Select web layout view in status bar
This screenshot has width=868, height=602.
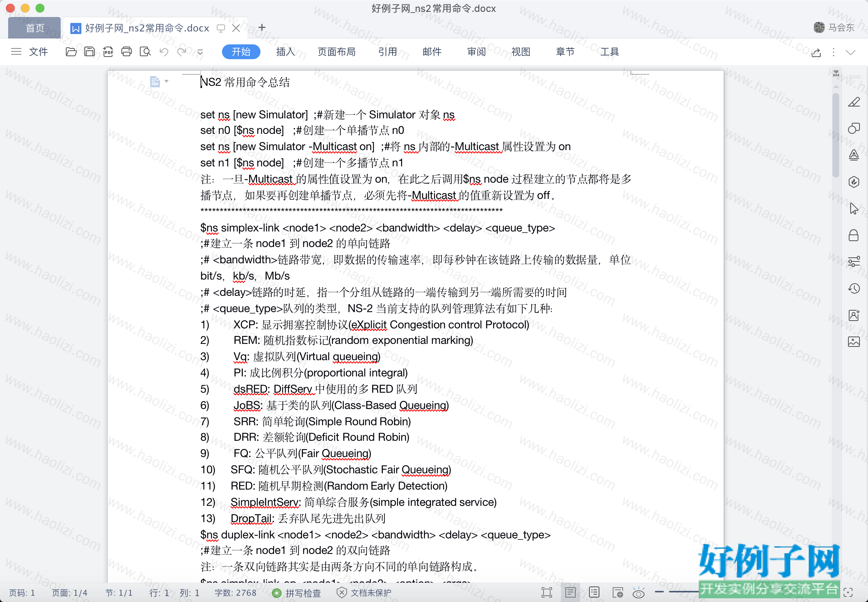click(x=618, y=592)
